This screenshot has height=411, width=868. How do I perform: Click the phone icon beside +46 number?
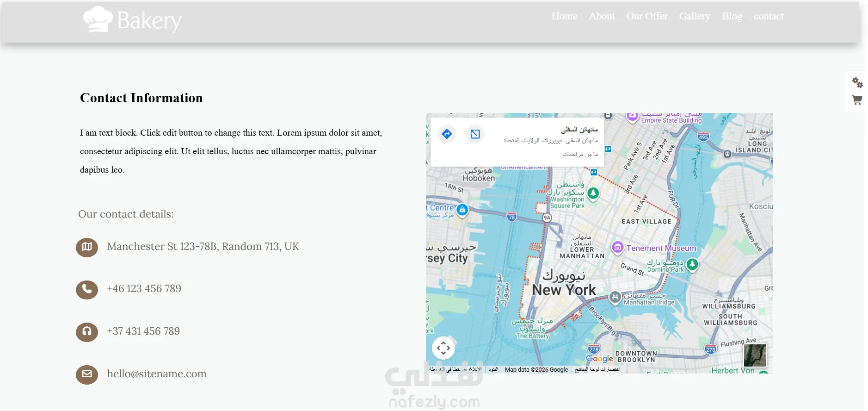[x=87, y=289]
